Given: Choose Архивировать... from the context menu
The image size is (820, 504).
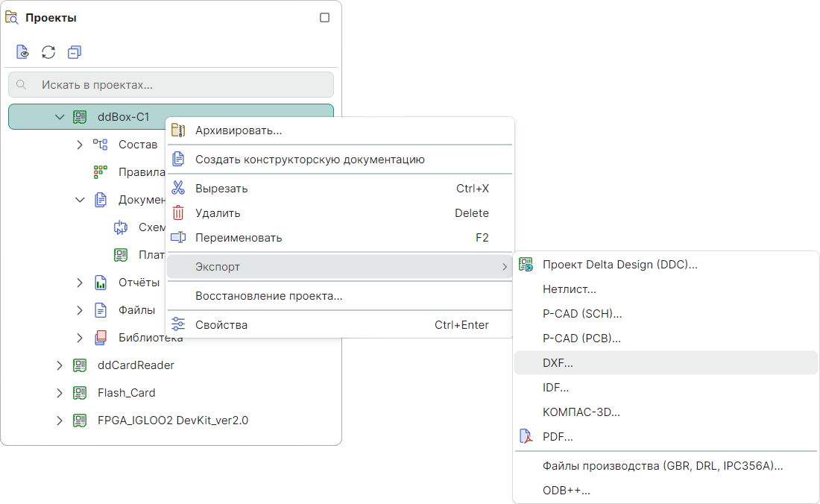Looking at the screenshot, I should (x=340, y=130).
